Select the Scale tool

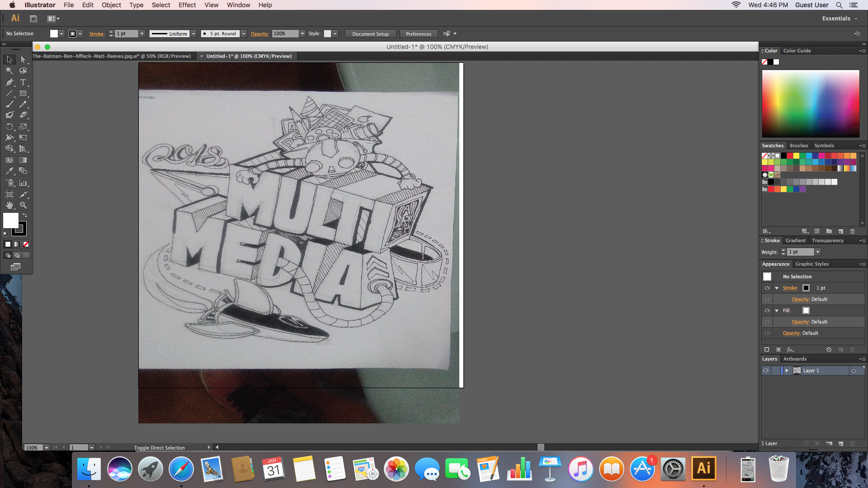(x=23, y=127)
